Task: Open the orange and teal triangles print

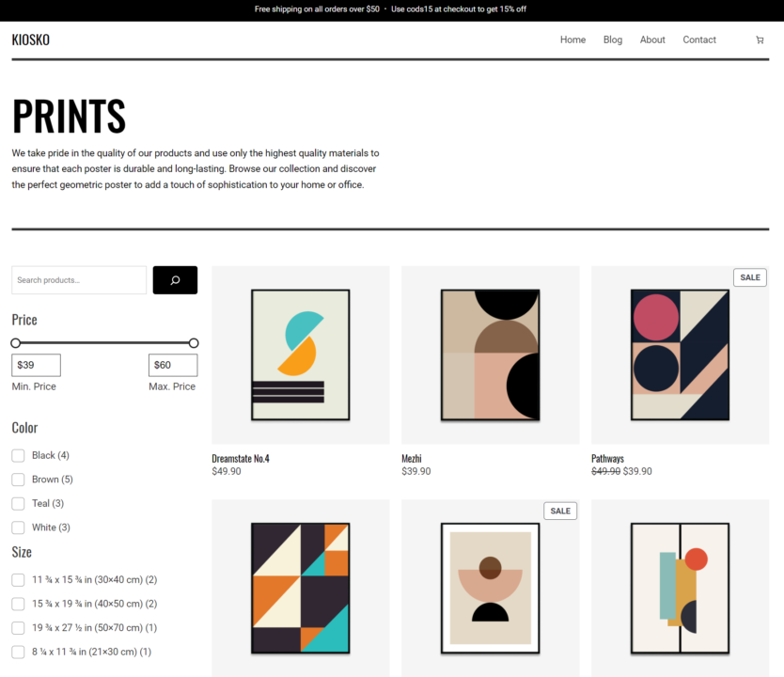Action: pyautogui.click(x=301, y=588)
